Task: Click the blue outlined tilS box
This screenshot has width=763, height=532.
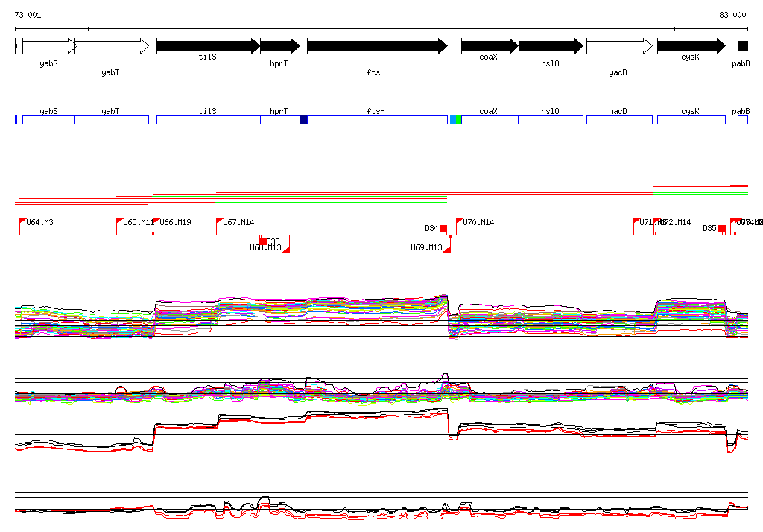Action: click(209, 120)
